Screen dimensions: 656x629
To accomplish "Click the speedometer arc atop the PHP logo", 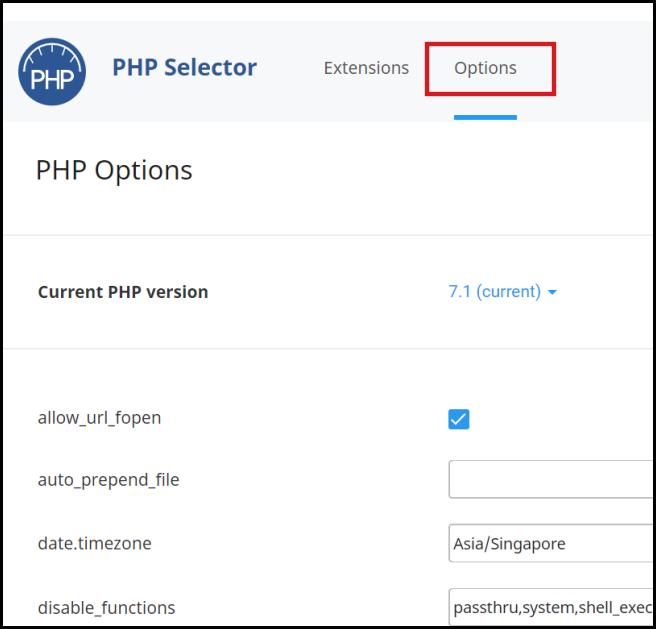I will 52,54.
